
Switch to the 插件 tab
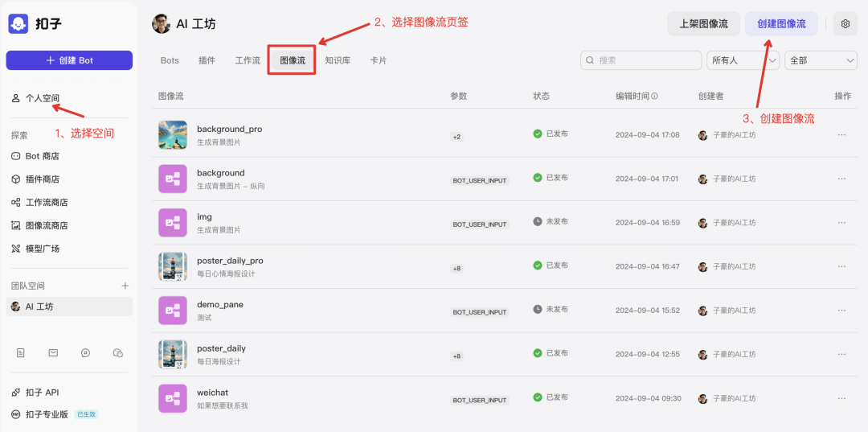coord(207,60)
